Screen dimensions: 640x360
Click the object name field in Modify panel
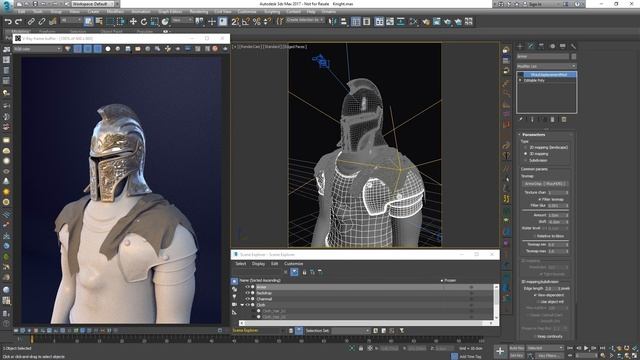[x=543, y=56]
